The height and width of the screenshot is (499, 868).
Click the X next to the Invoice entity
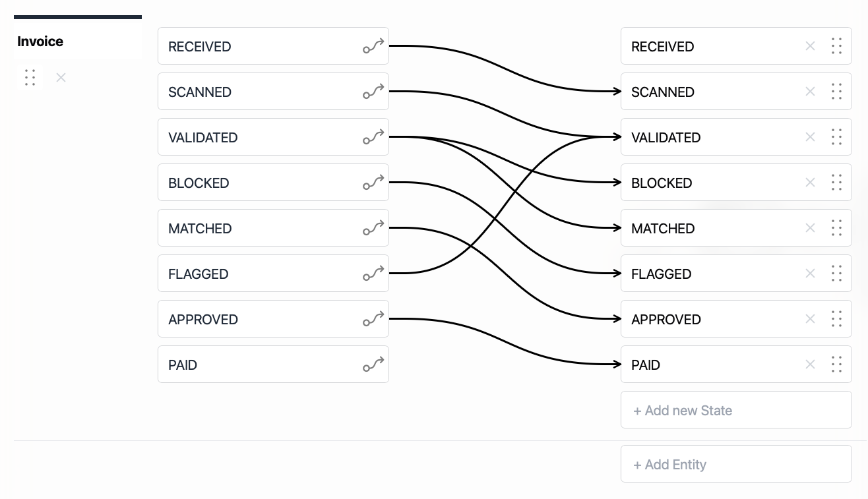coord(61,77)
